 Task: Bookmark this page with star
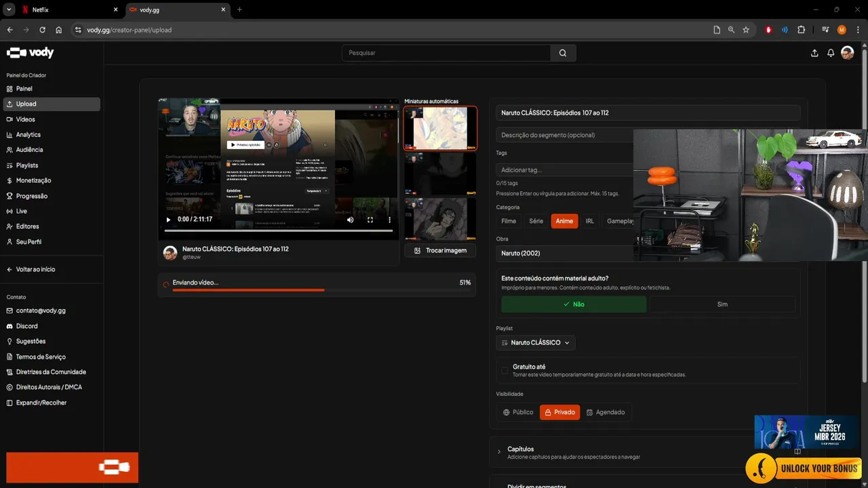(746, 30)
